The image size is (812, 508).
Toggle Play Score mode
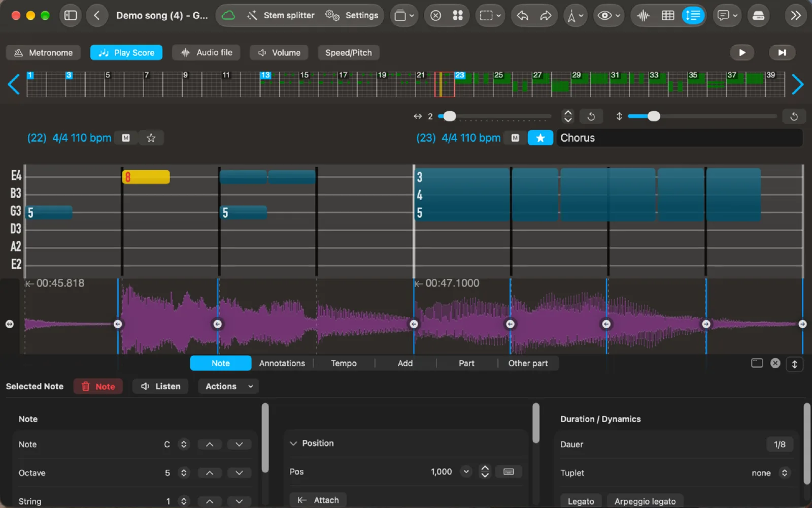tap(126, 53)
